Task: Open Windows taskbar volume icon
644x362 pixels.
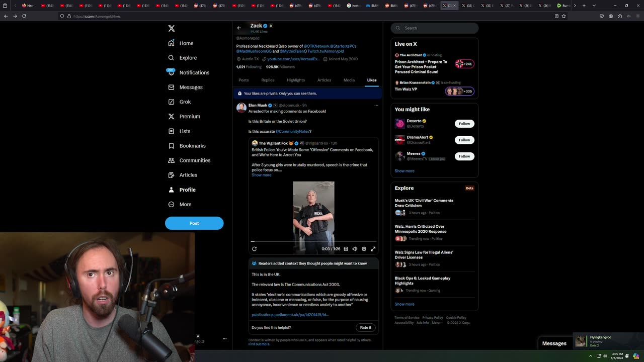Action: [605, 356]
